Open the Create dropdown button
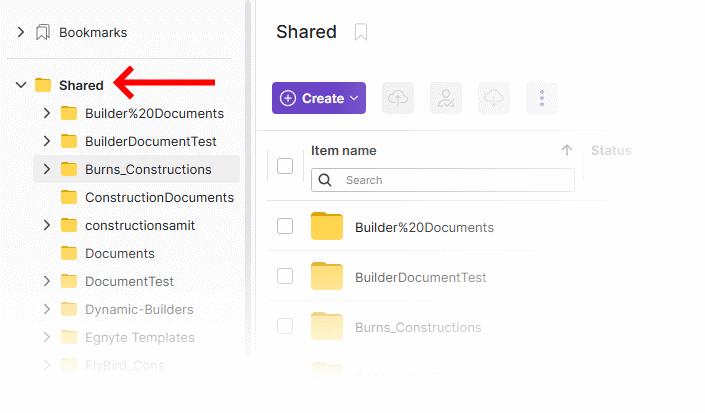Image resolution: width=705 pixels, height=413 pixels. (319, 98)
